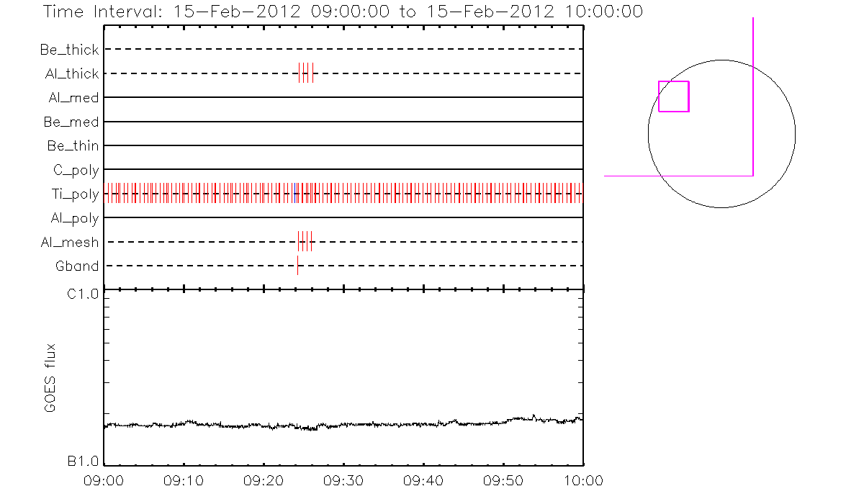The image size is (864, 504).
Task: Click the Ti_poly filter label
Action: pyautogui.click(x=74, y=194)
